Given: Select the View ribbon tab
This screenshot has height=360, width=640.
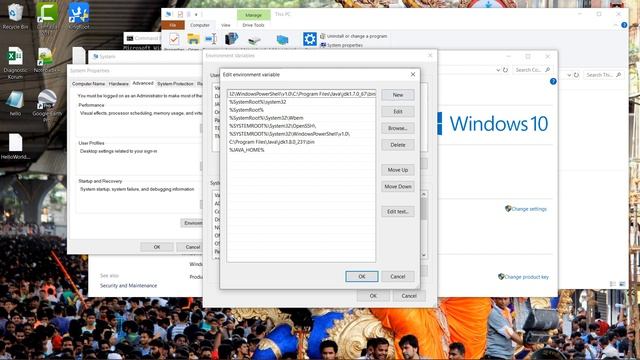Looking at the screenshot, I should click(x=226, y=25).
